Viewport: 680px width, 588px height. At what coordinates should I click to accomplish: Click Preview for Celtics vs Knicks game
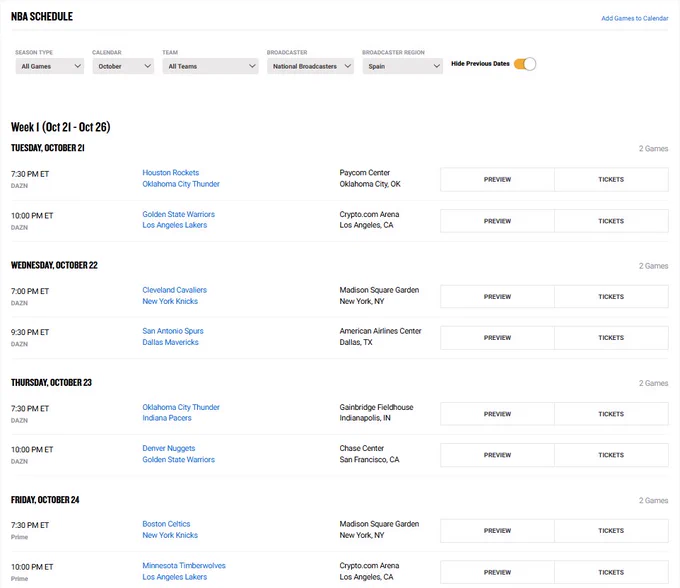[x=497, y=531]
